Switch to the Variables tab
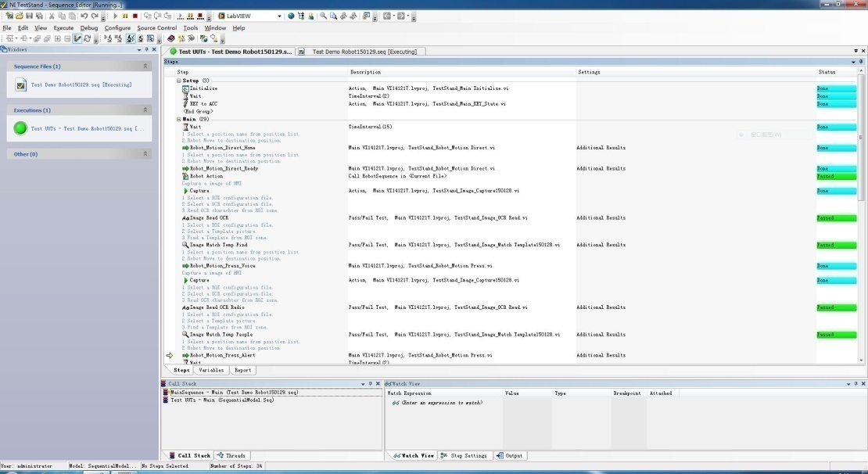868x474 pixels. (211, 370)
